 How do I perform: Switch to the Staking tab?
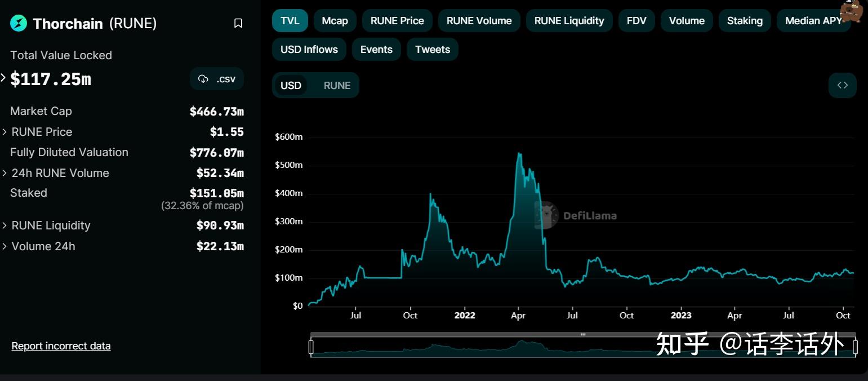pyautogui.click(x=744, y=20)
